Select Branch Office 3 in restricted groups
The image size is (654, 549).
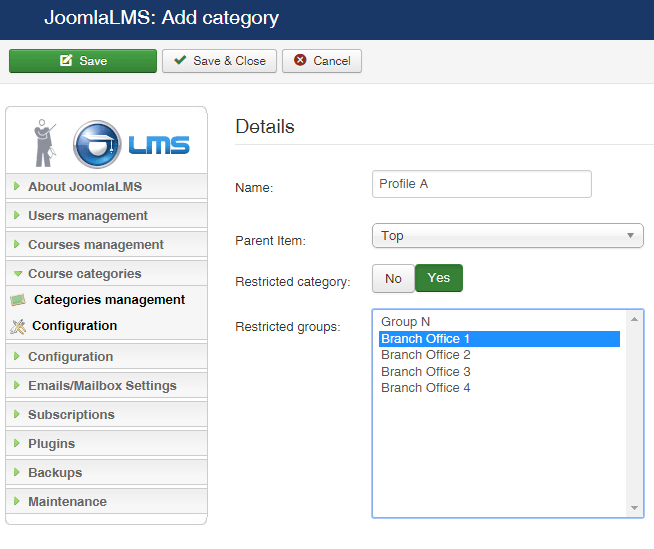coord(426,371)
